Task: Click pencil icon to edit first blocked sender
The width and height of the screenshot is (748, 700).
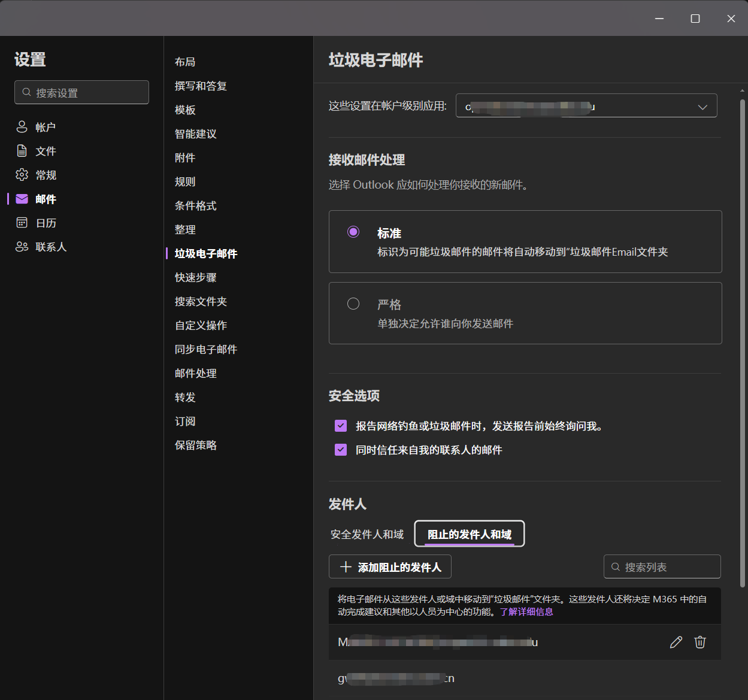Action: pos(676,643)
